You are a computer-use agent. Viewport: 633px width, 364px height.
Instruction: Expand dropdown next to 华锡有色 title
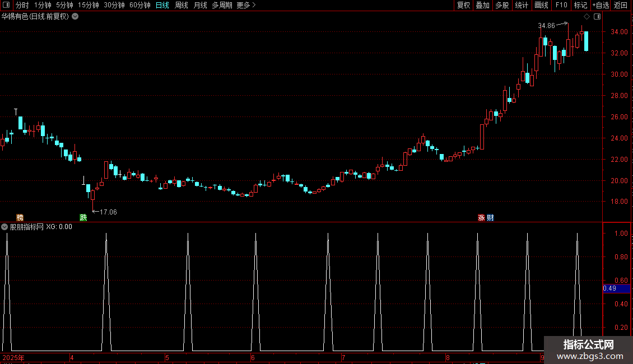75,17
